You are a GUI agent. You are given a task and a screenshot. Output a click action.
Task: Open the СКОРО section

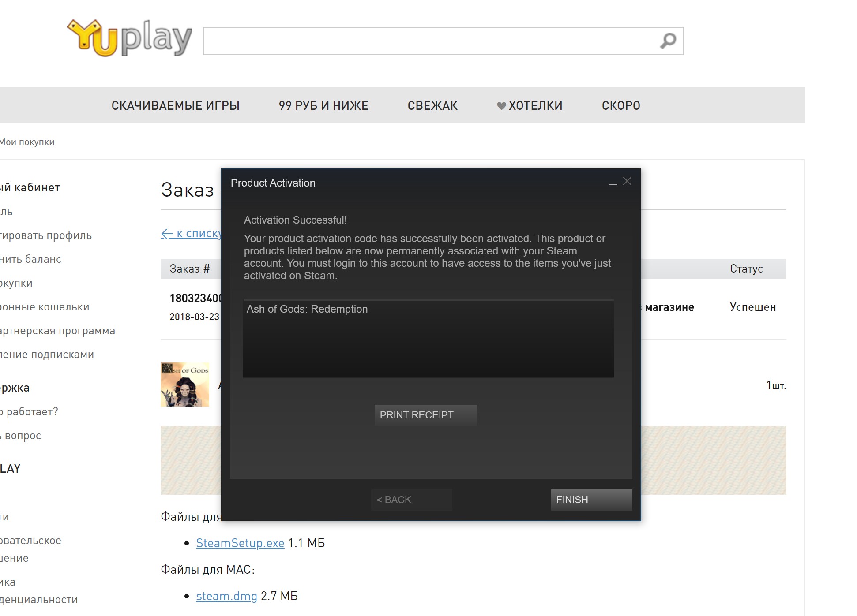click(621, 105)
